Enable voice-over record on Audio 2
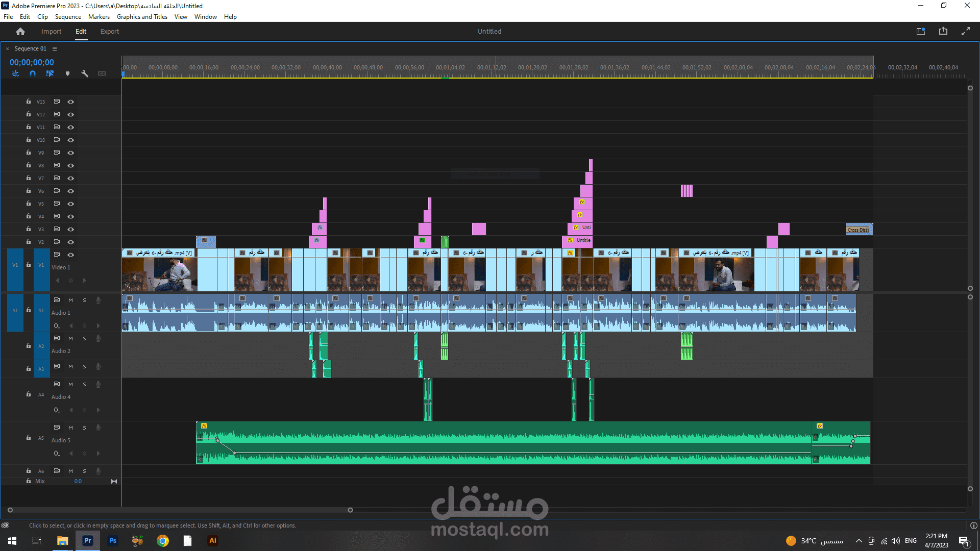This screenshot has width=980, height=551. pyautogui.click(x=99, y=338)
